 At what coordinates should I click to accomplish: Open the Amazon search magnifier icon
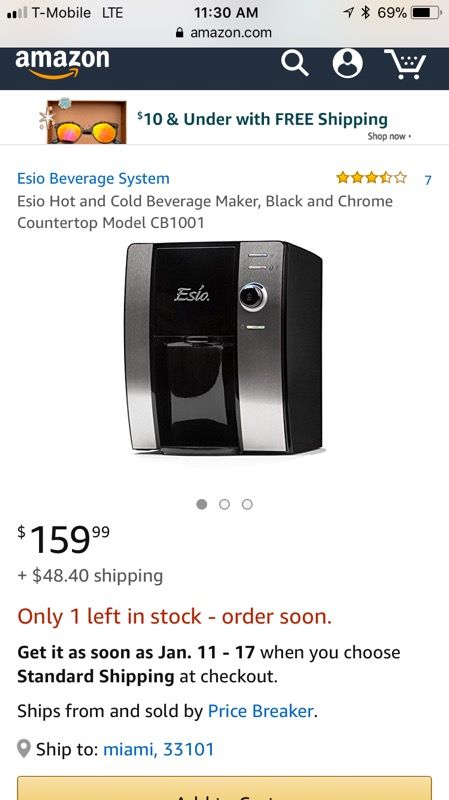(x=294, y=64)
